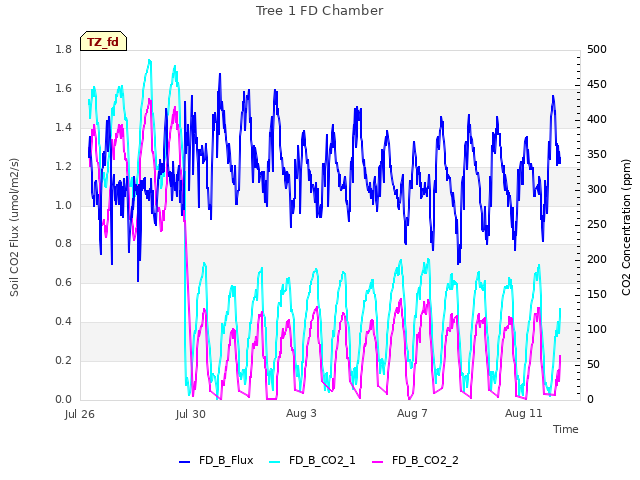Click the 0.6 left axis value
Screen dimensions: 640x480
pyautogui.click(x=63, y=282)
